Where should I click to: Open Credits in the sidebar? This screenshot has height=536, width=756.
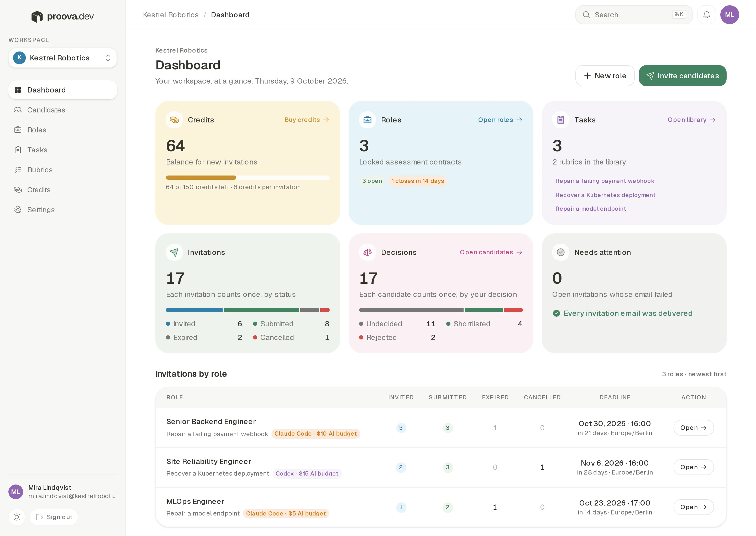[63, 190]
